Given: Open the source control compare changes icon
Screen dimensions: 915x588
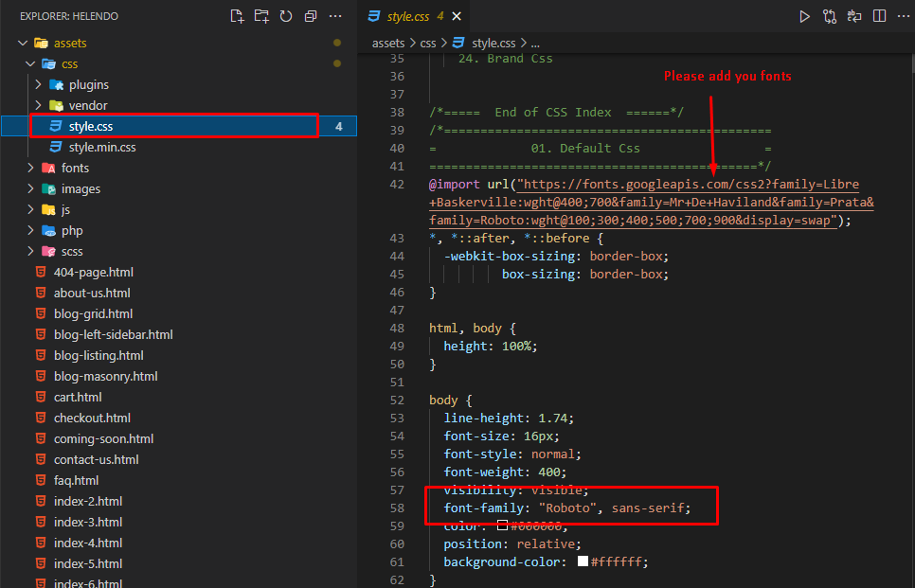Looking at the screenshot, I should point(829,16).
